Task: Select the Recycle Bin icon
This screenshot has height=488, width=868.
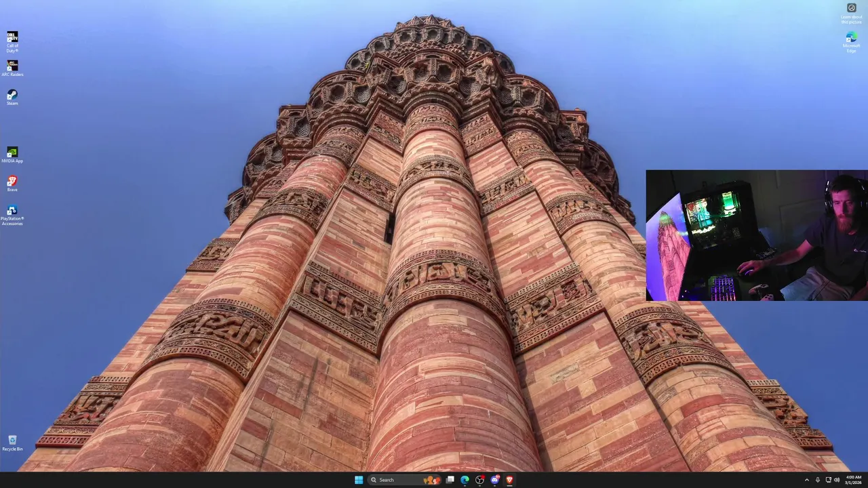Action: click(12, 443)
